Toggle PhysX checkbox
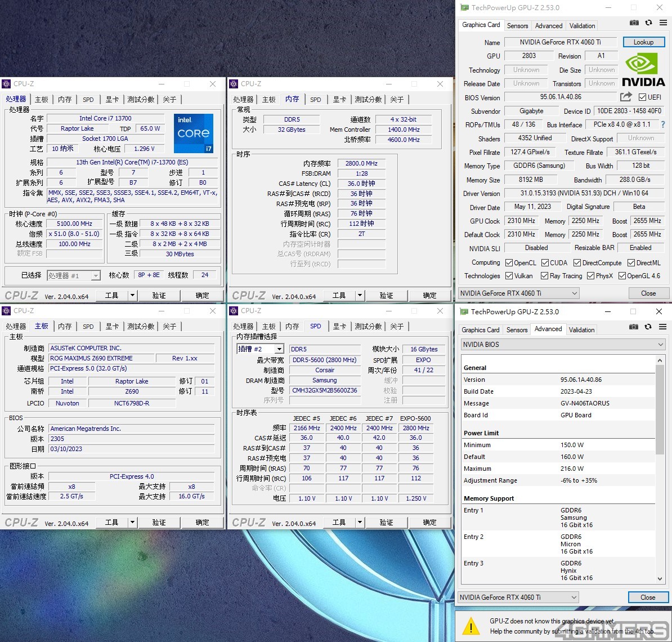Viewport: 672px width, 642px height. pyautogui.click(x=590, y=276)
